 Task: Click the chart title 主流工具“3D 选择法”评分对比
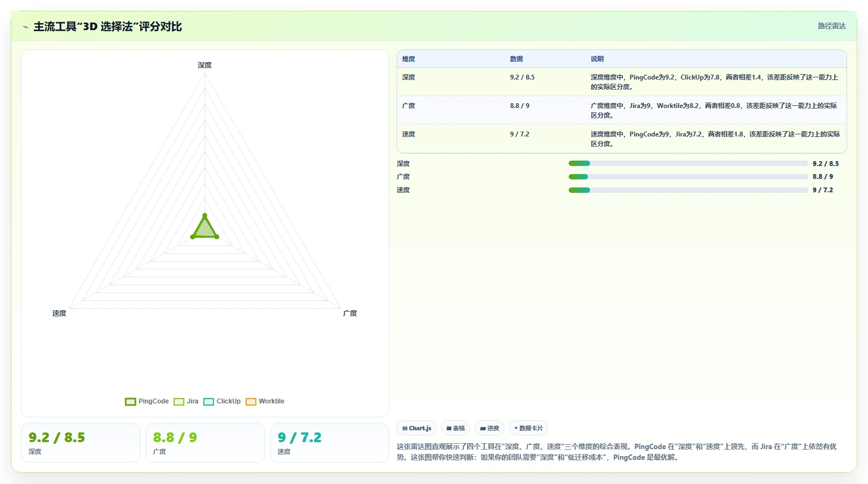point(107,27)
